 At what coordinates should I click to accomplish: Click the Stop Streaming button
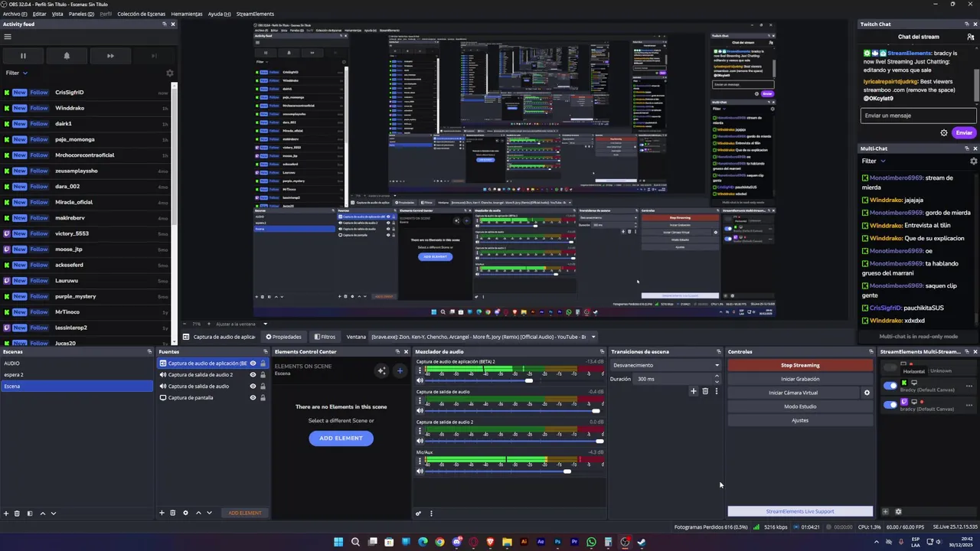800,365
